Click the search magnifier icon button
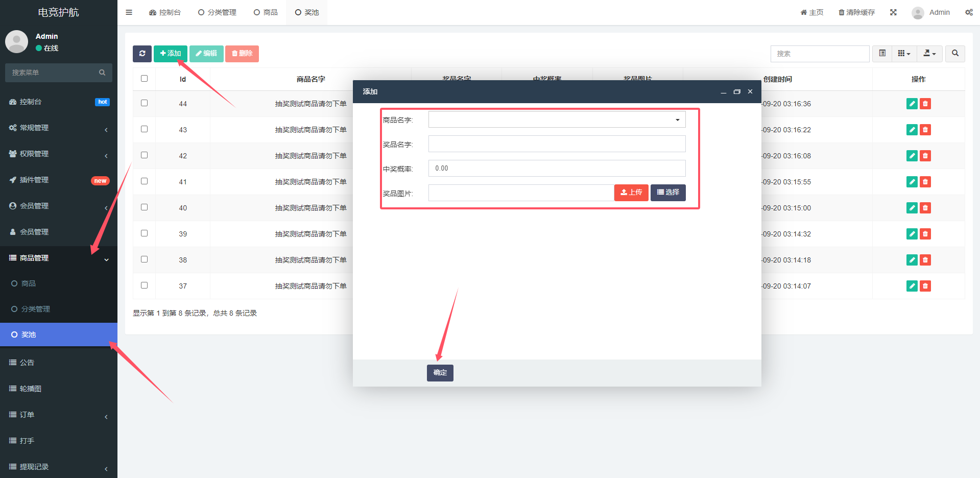980x478 pixels. [955, 54]
